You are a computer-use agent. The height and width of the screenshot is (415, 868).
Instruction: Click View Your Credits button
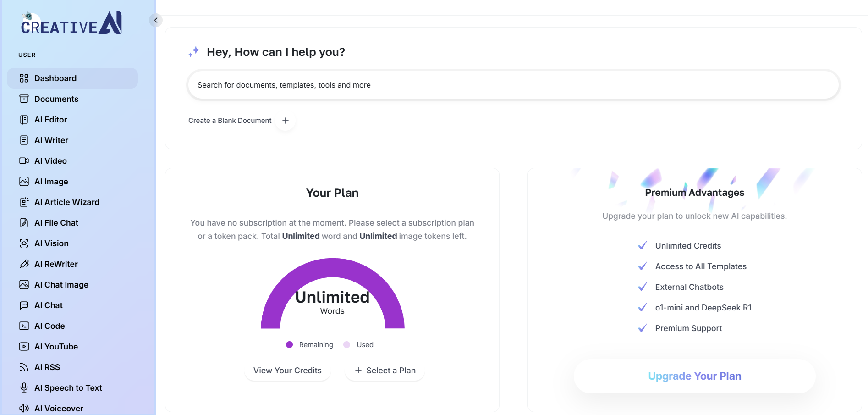(288, 371)
